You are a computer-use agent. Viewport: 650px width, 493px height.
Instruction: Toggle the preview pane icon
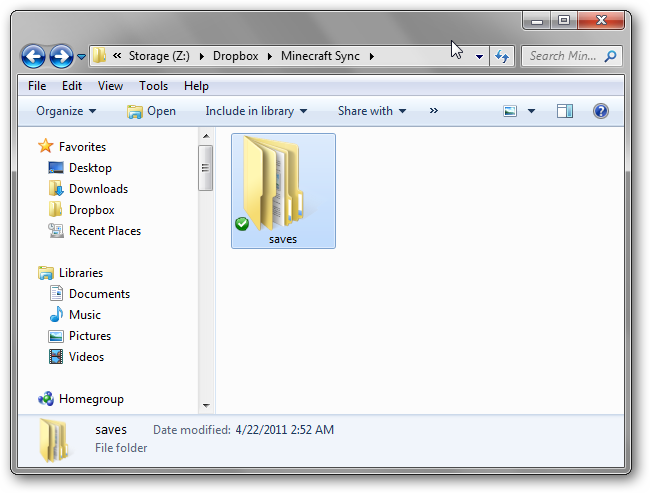(565, 111)
